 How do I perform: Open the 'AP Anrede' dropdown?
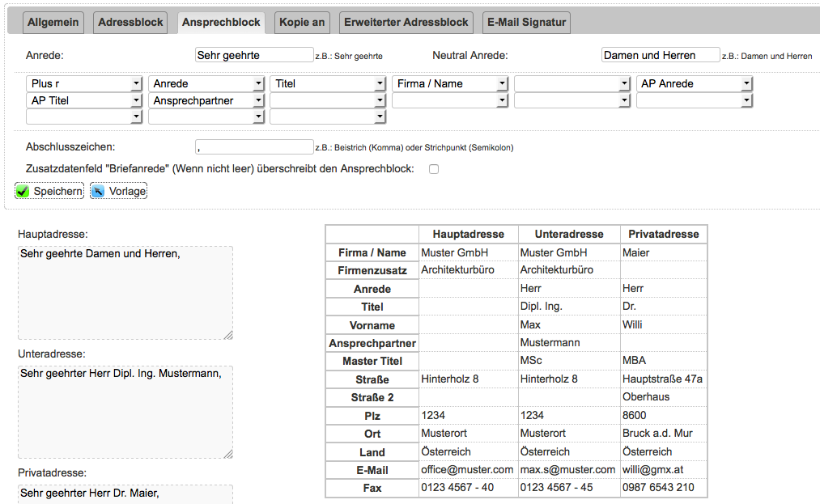pyautogui.click(x=695, y=83)
